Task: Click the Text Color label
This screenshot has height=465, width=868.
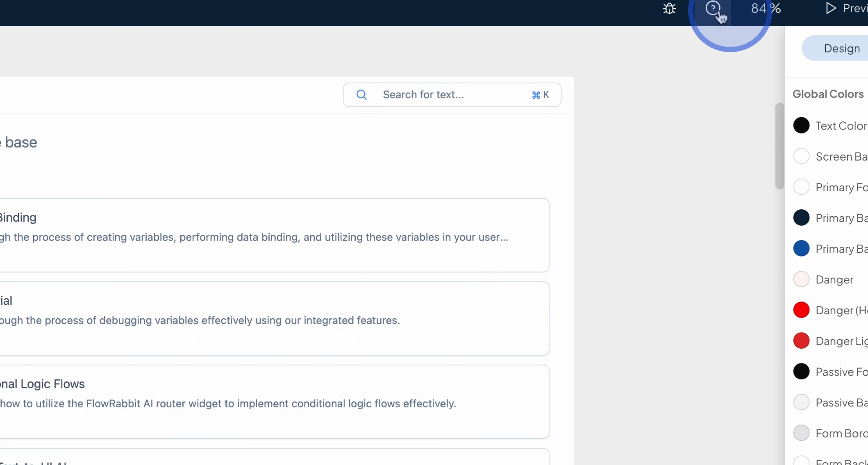Action: pyautogui.click(x=841, y=126)
